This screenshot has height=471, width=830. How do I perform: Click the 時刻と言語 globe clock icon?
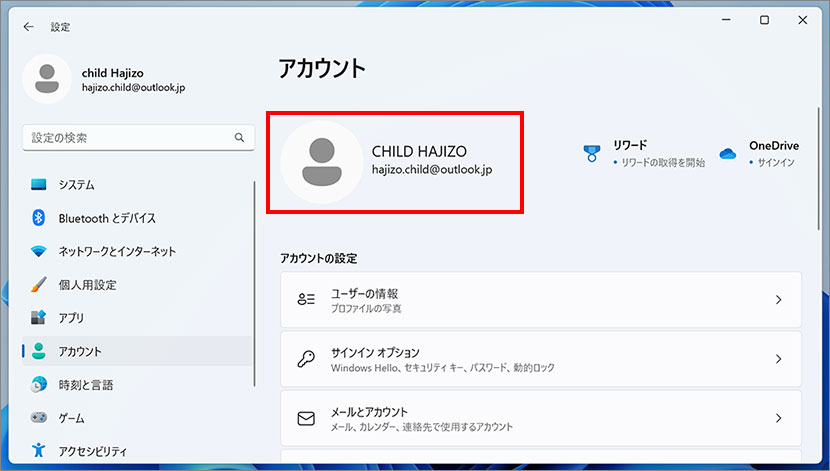(39, 385)
